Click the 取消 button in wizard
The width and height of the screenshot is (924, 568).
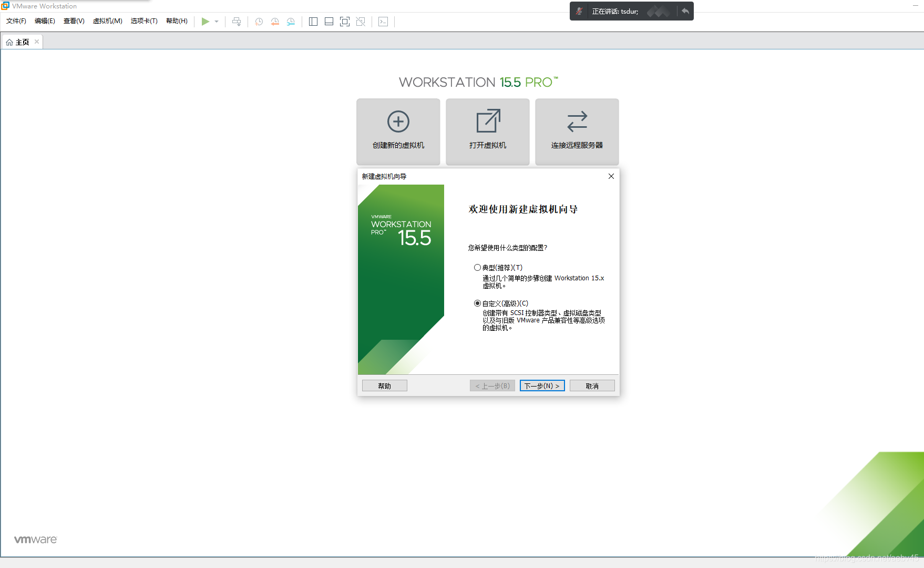(592, 386)
